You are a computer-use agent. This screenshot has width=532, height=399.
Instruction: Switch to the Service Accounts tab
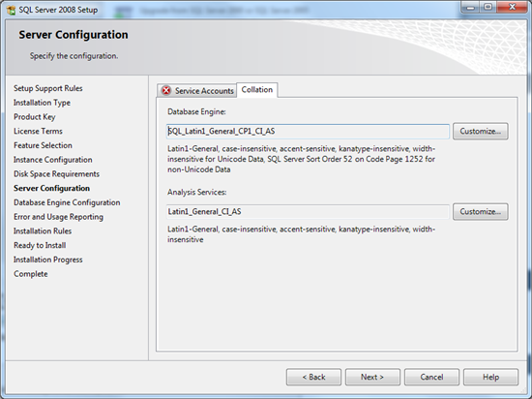point(196,91)
